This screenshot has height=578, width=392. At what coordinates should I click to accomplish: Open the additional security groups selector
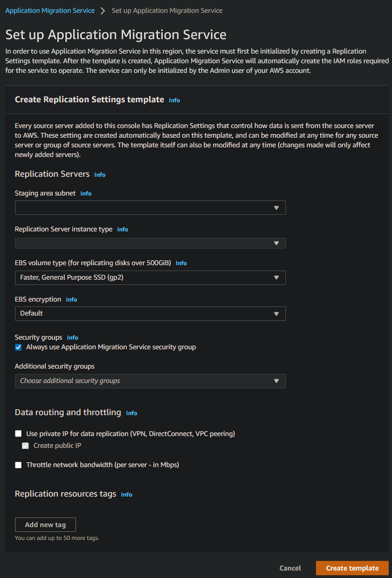coord(150,381)
